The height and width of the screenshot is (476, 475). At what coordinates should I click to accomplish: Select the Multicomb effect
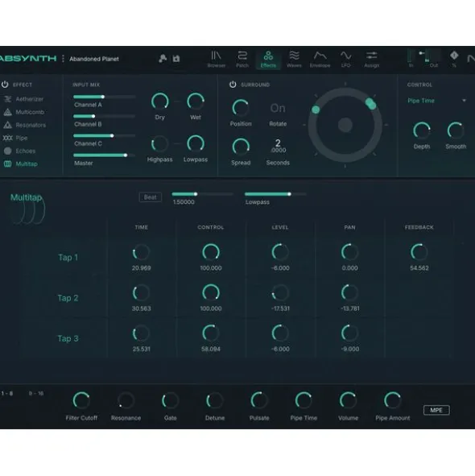click(x=23, y=112)
